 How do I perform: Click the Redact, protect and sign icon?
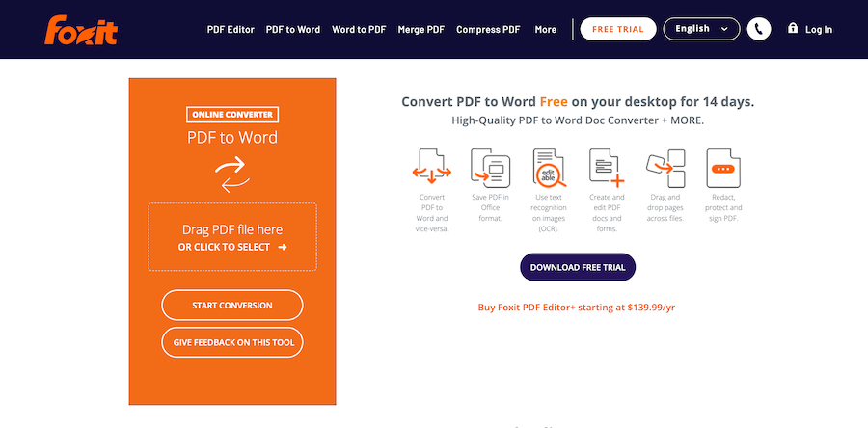[723, 168]
